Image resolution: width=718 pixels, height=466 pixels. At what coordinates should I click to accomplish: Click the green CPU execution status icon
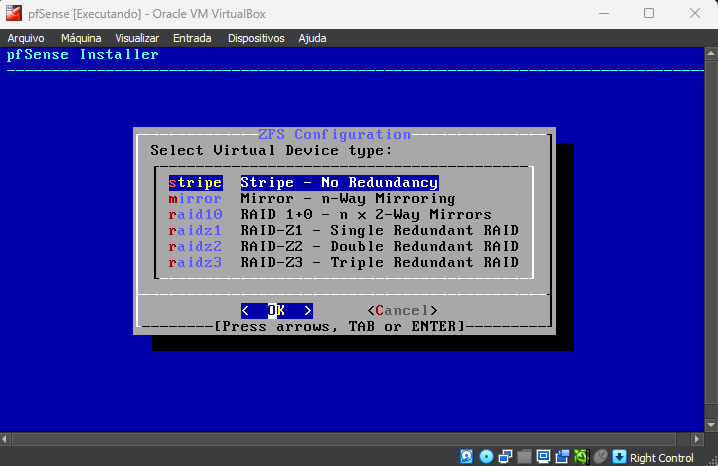(x=581, y=456)
